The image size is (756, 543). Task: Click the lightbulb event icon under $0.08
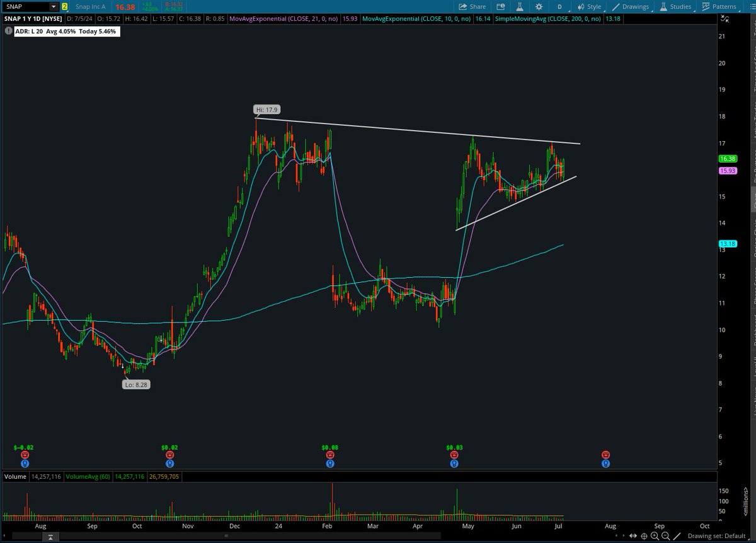[x=330, y=464]
